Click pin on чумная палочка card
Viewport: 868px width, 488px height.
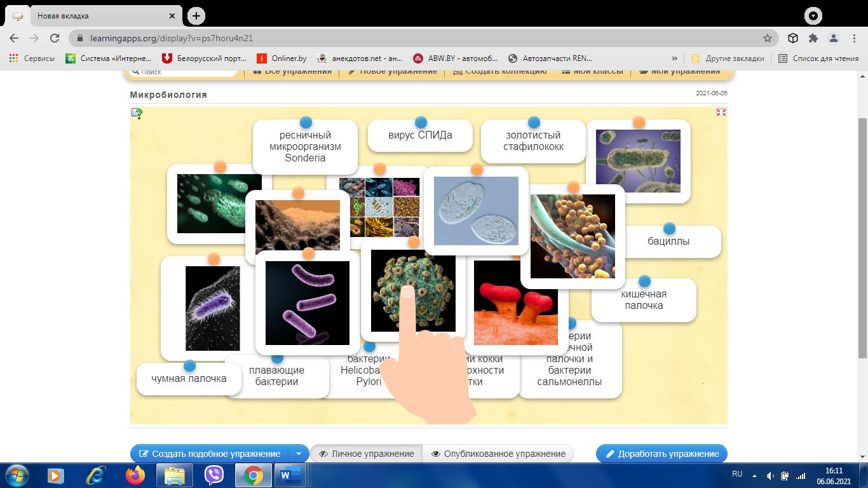[x=189, y=365]
